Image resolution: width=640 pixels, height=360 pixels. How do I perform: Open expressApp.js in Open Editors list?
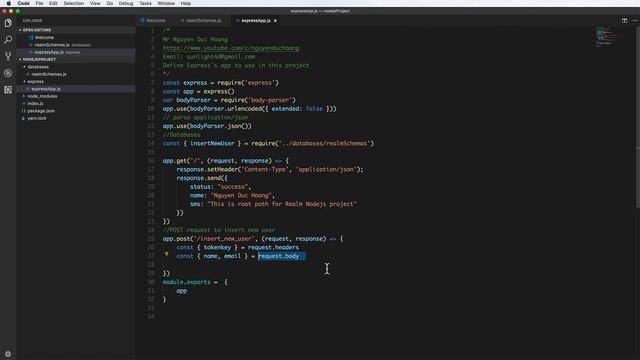tap(49, 52)
